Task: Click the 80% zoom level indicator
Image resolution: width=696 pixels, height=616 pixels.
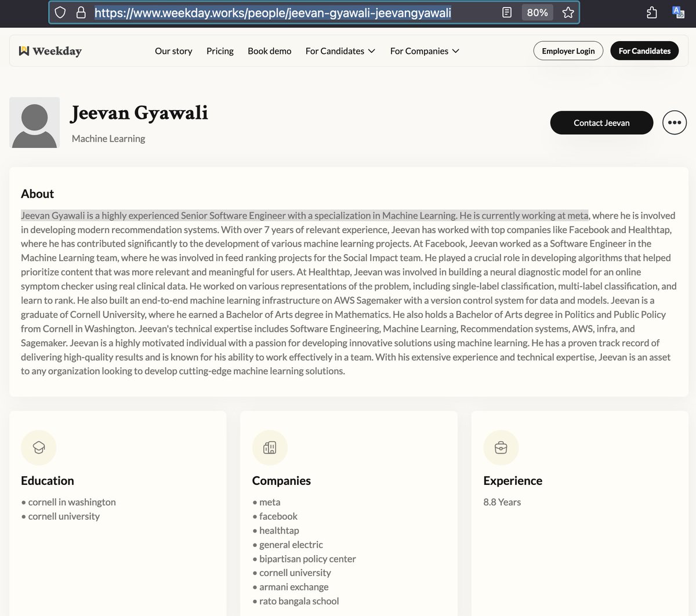Action: tap(537, 12)
